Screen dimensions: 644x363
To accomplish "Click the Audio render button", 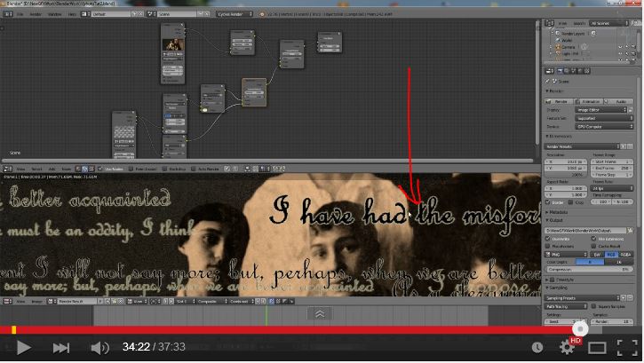I will [x=618, y=101].
